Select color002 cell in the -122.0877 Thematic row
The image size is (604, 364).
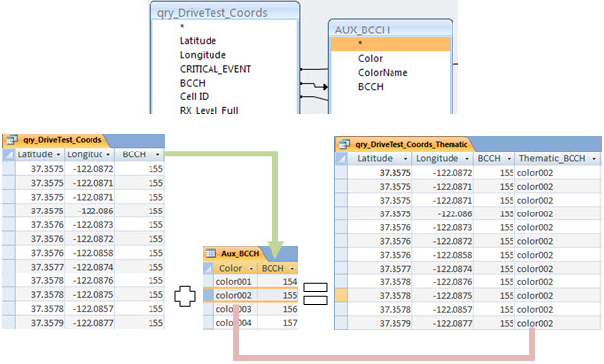558,323
